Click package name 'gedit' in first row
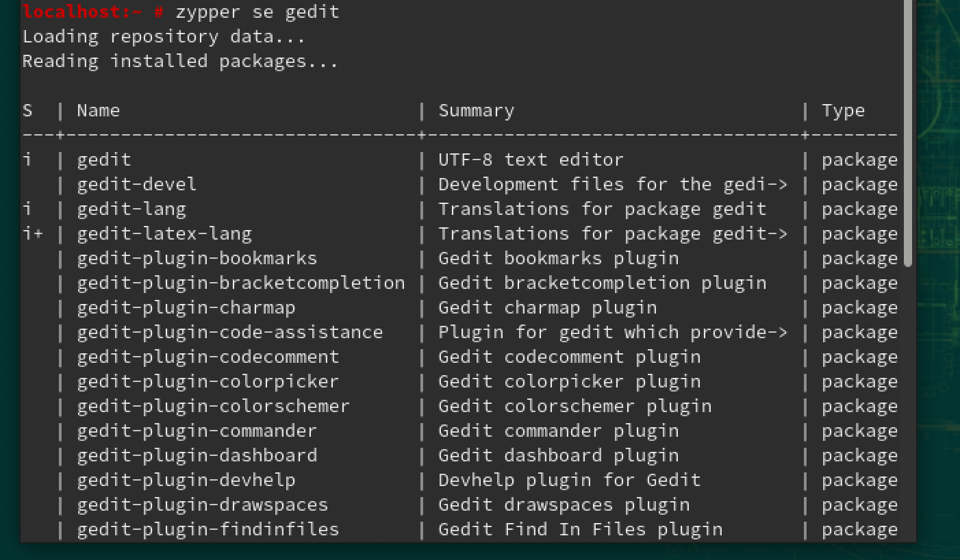 (x=104, y=160)
